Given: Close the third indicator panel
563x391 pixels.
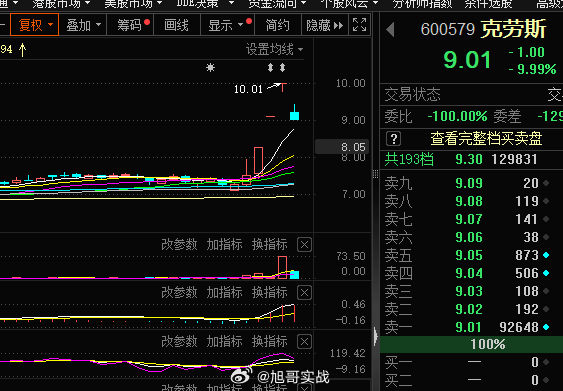Looking at the screenshot, I should click(304, 341).
